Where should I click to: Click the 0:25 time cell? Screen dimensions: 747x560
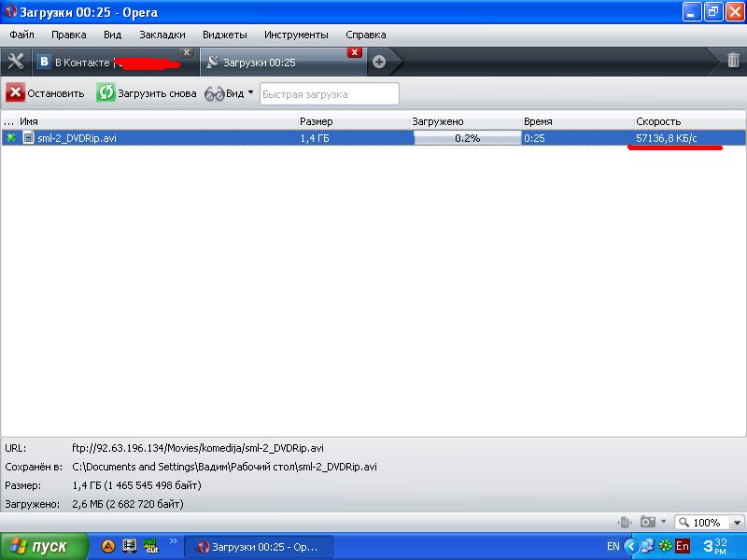point(534,138)
